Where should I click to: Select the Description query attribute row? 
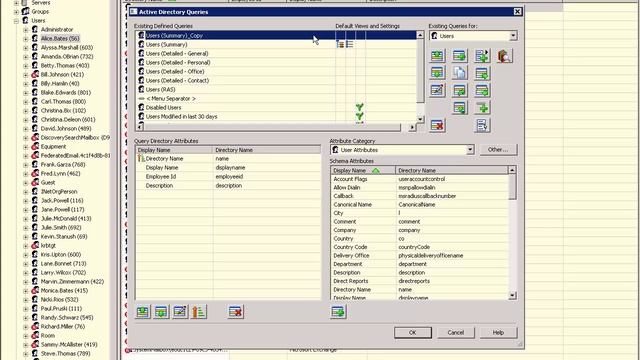(229, 185)
